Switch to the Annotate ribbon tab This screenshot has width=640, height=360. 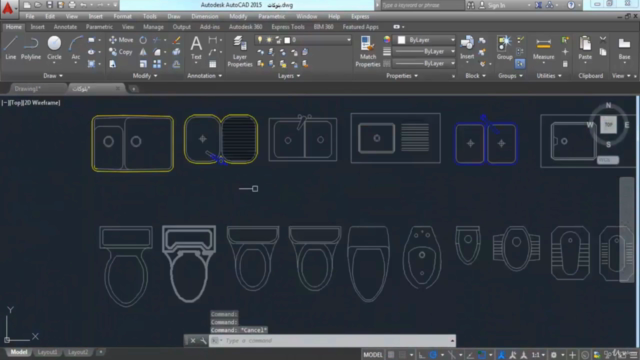click(65, 27)
